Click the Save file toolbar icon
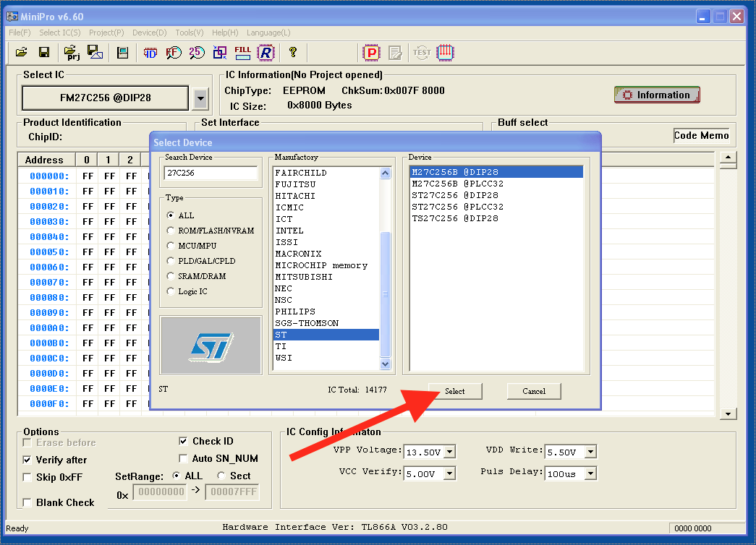756x545 pixels. (43, 52)
